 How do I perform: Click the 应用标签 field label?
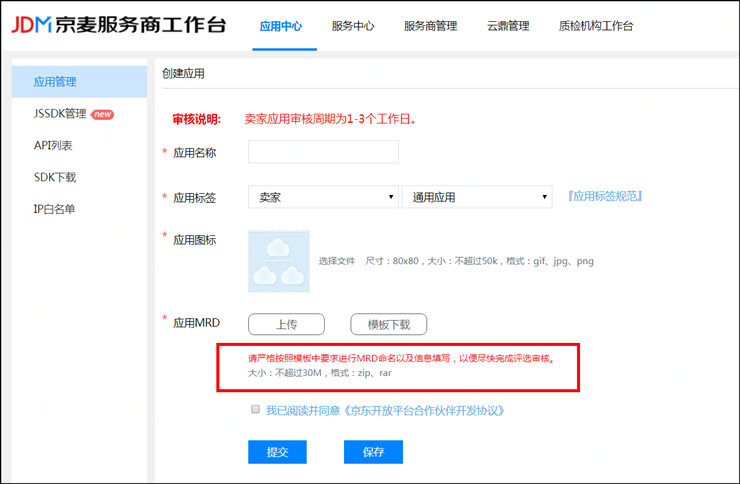(x=194, y=198)
